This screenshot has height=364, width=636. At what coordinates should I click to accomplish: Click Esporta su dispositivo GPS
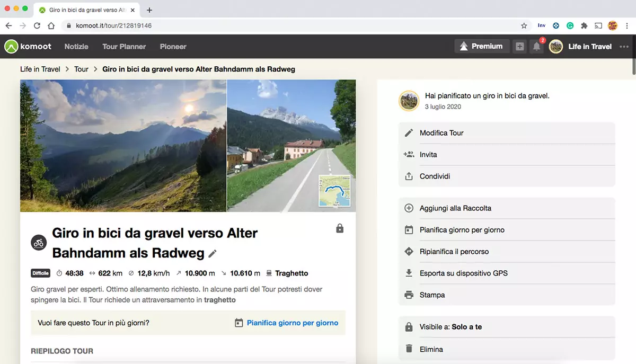(507, 273)
